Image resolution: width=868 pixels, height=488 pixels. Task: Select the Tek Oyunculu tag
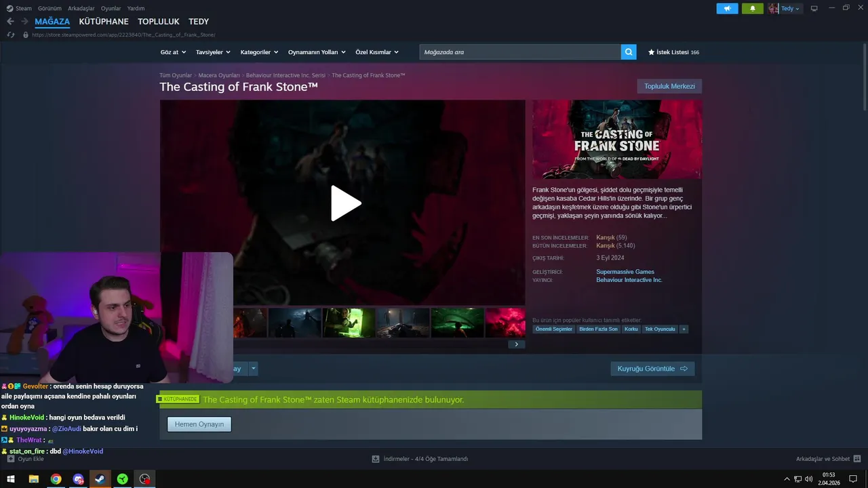point(660,329)
